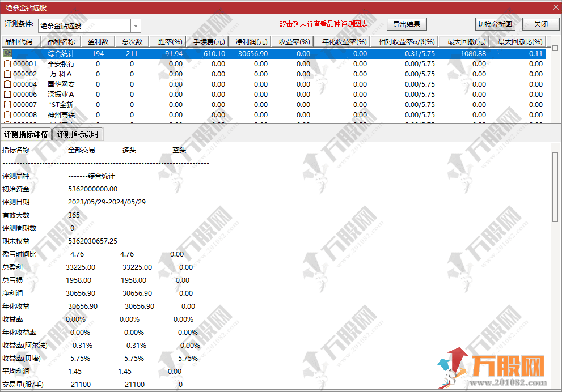
Task: Toggle checkbox for stock 000007 *ST全新
Action: pyautogui.click(x=7, y=105)
